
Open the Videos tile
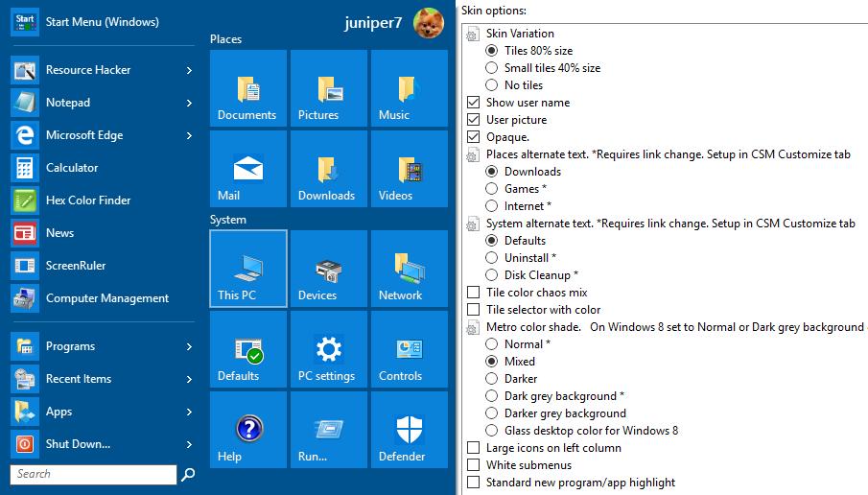point(410,169)
